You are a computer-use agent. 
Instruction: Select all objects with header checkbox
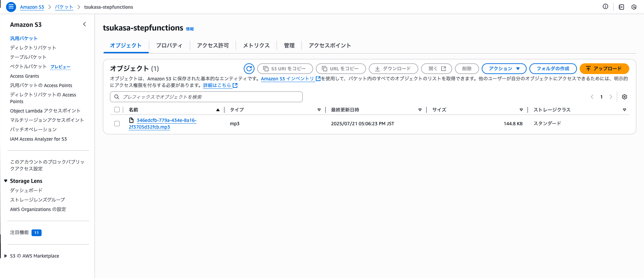pos(117,110)
